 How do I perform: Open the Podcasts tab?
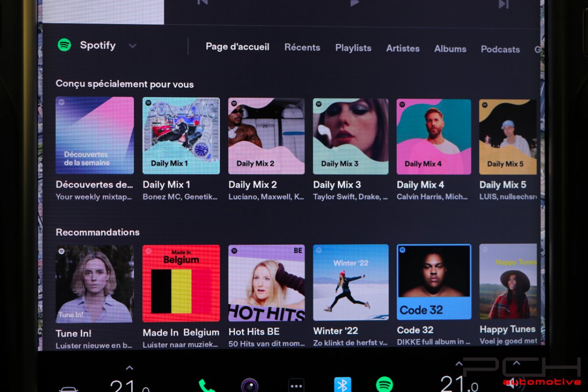pos(500,49)
